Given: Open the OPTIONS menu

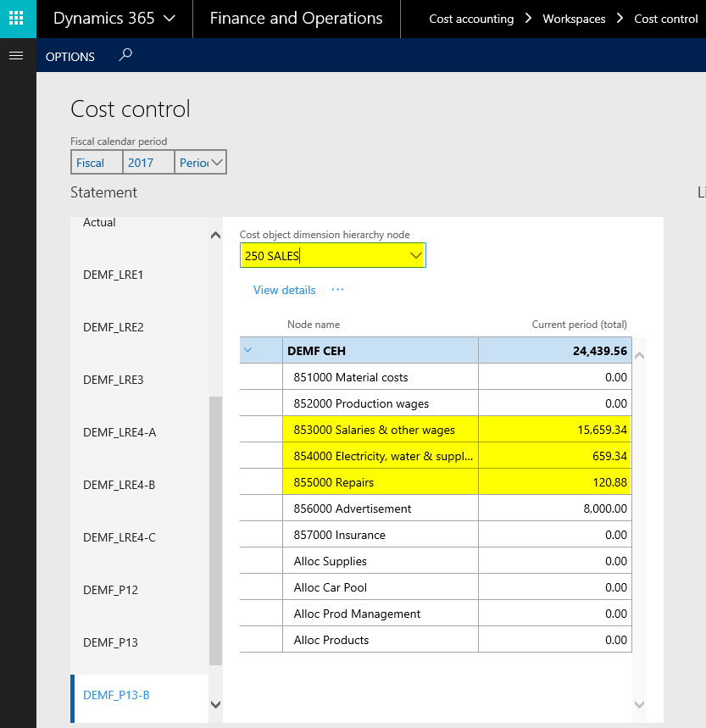Looking at the screenshot, I should (70, 57).
